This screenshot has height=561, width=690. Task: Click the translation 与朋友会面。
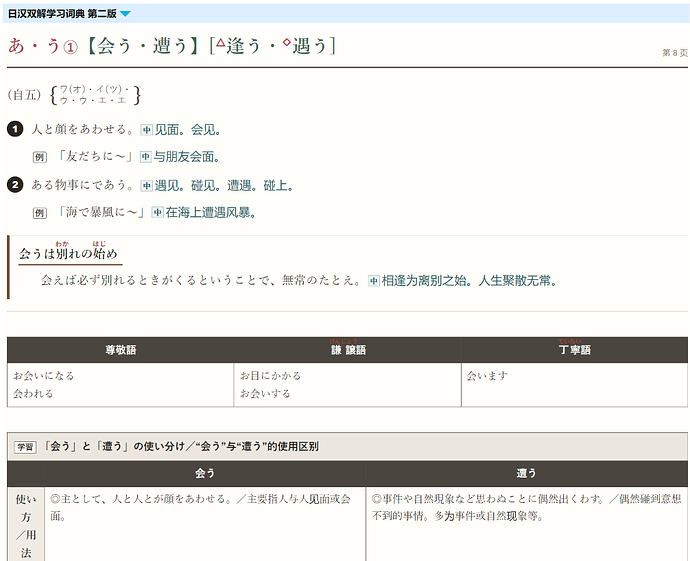(187, 157)
